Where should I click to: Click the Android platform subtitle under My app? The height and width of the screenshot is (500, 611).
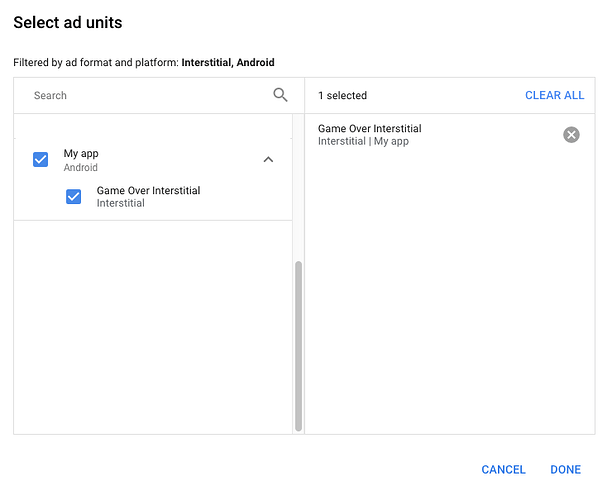click(x=81, y=168)
